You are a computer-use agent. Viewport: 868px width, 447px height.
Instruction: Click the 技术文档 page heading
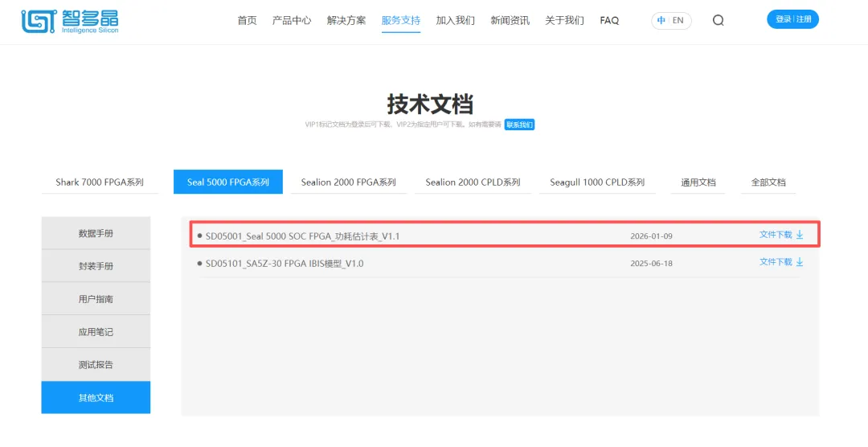click(430, 105)
